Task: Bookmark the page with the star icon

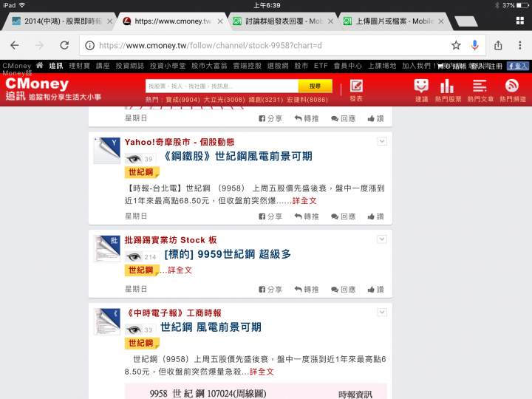Action: click(456, 45)
